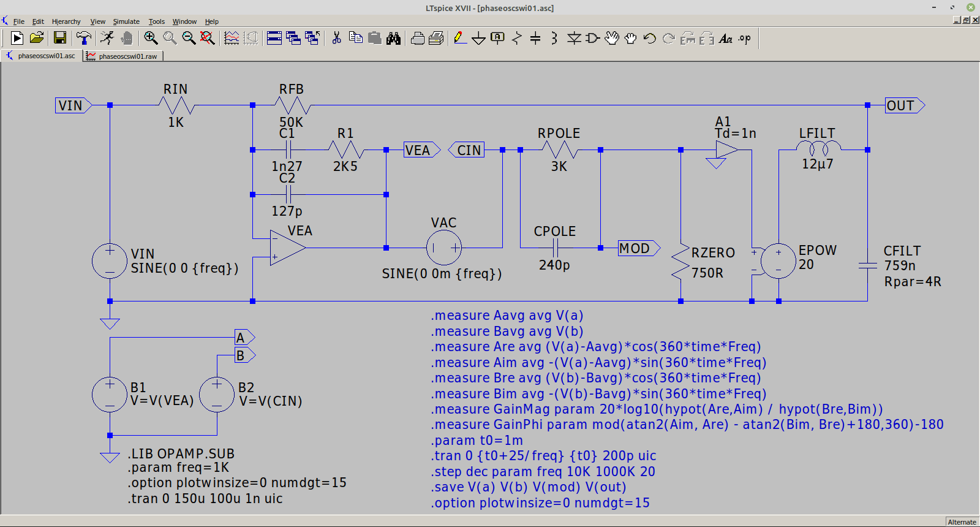Viewport: 980px width, 527px height.
Task: Place a Resistor from the toolbar
Action: tap(517, 38)
